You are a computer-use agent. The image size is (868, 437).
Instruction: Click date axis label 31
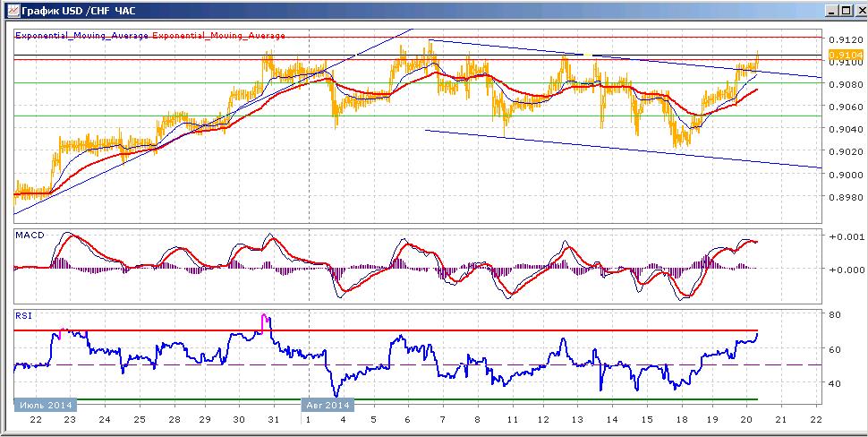274,420
